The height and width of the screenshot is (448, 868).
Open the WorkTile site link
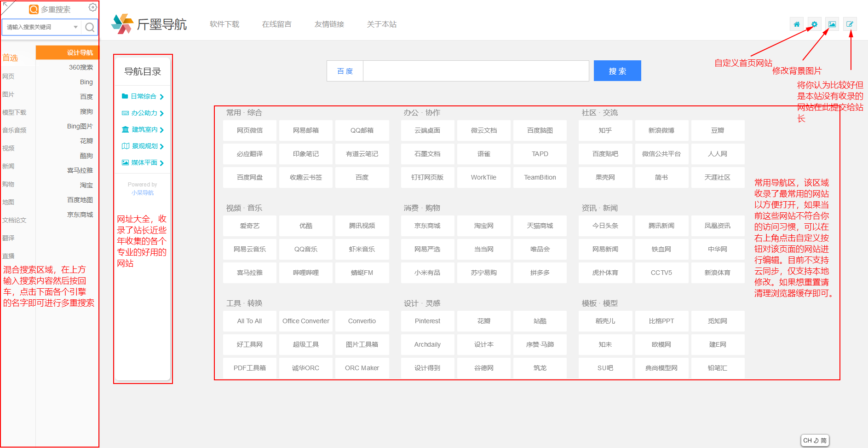pos(484,177)
